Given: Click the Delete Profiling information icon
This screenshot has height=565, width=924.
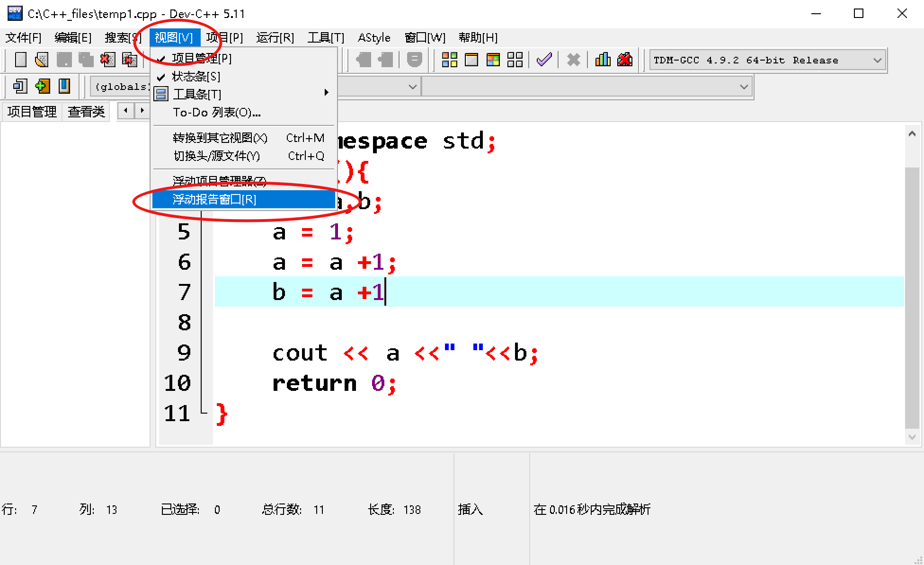Looking at the screenshot, I should pyautogui.click(x=624, y=60).
